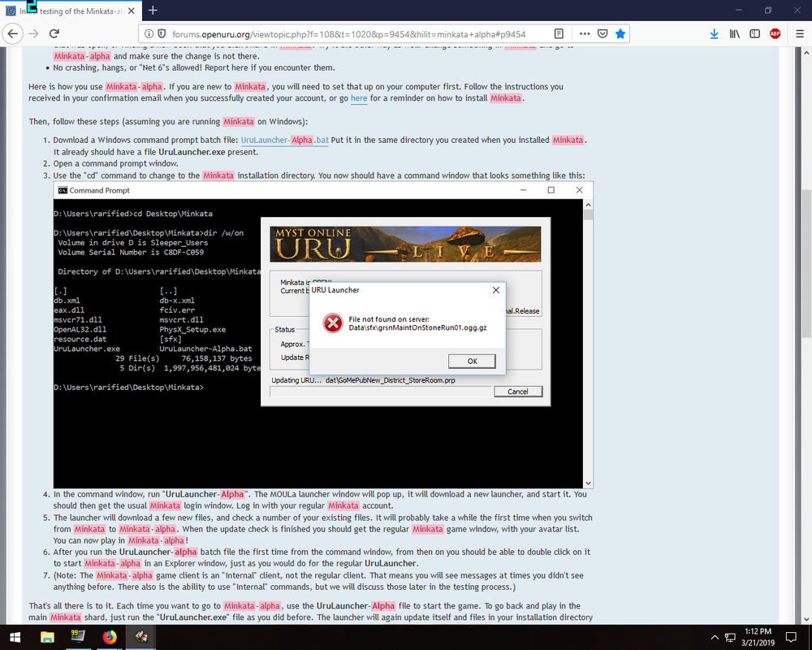The height and width of the screenshot is (650, 812).
Task: Click the URU launcher taskbar icon
Action: coord(140,637)
